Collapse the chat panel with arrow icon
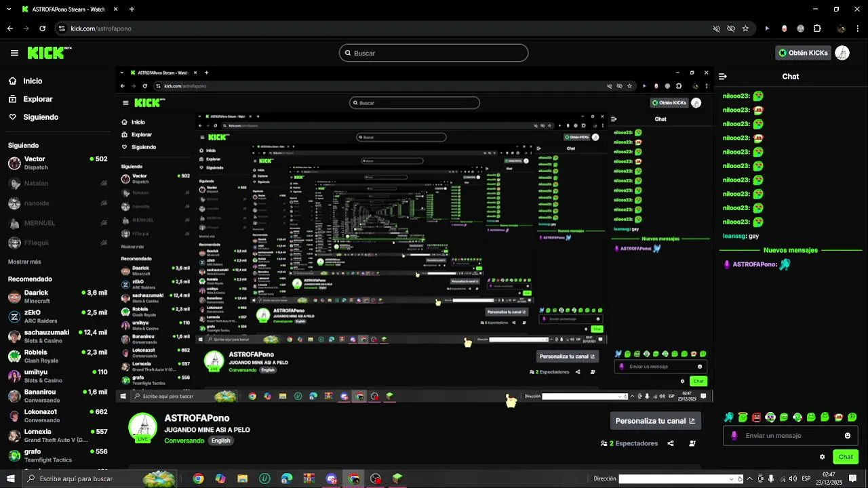 pyautogui.click(x=723, y=77)
